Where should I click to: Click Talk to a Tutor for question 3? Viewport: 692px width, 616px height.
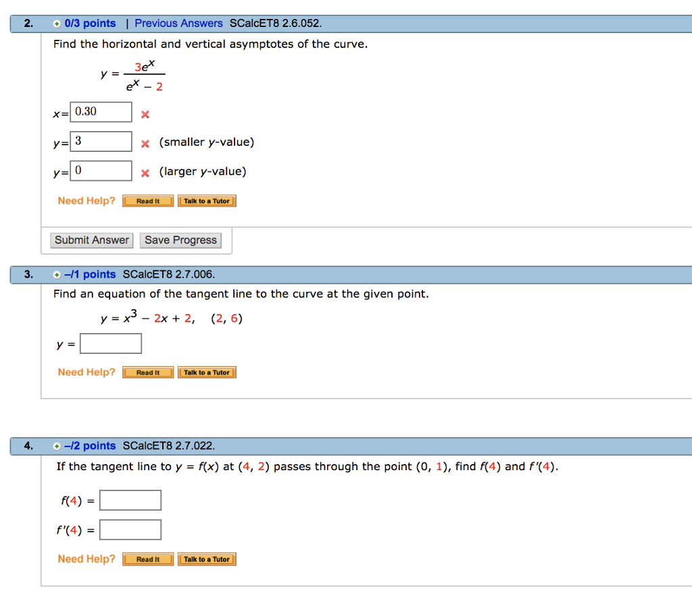(x=207, y=372)
